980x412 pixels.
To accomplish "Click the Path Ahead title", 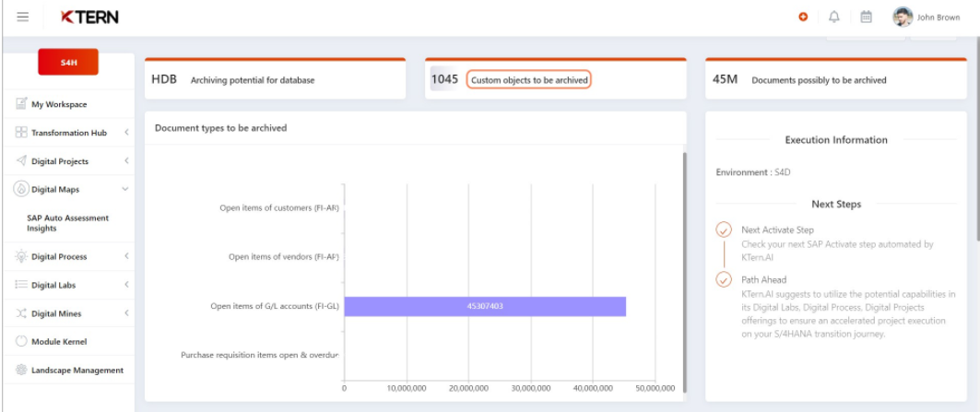I will click(763, 280).
